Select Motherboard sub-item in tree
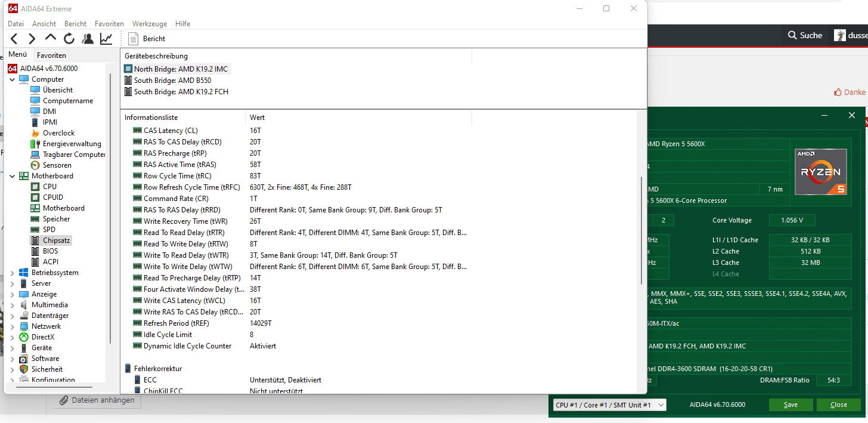This screenshot has width=868, height=423. tap(63, 208)
